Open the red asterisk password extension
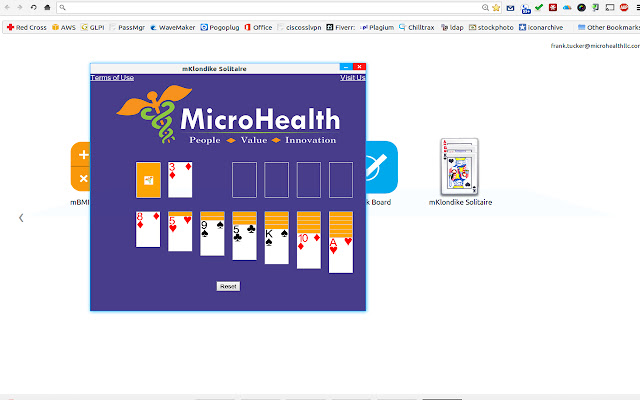 [553, 7]
